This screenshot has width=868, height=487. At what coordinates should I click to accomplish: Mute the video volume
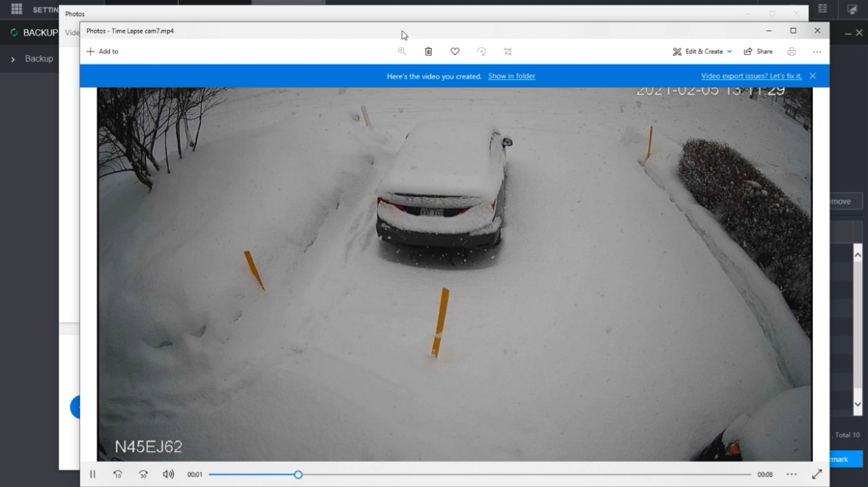[x=168, y=474]
